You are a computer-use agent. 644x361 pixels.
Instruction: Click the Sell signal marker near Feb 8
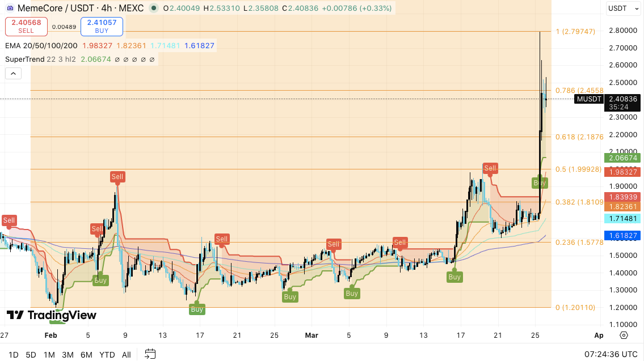click(117, 177)
